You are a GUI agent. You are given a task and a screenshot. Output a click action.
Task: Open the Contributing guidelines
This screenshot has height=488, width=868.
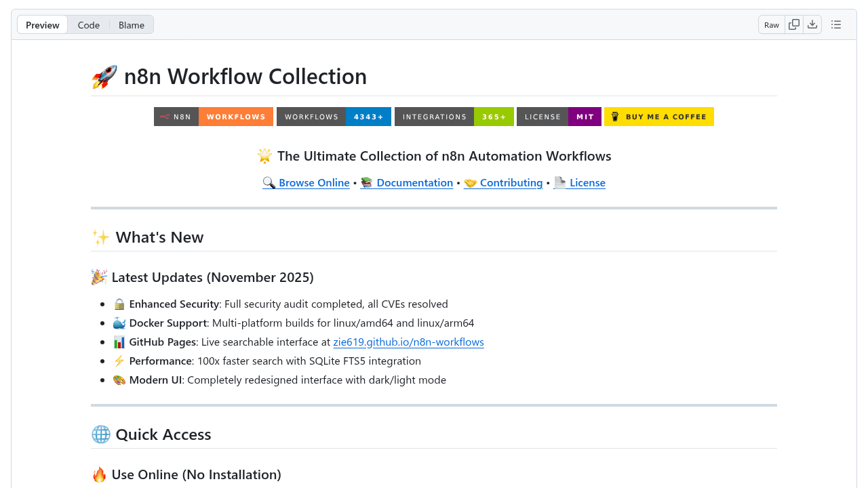click(511, 182)
